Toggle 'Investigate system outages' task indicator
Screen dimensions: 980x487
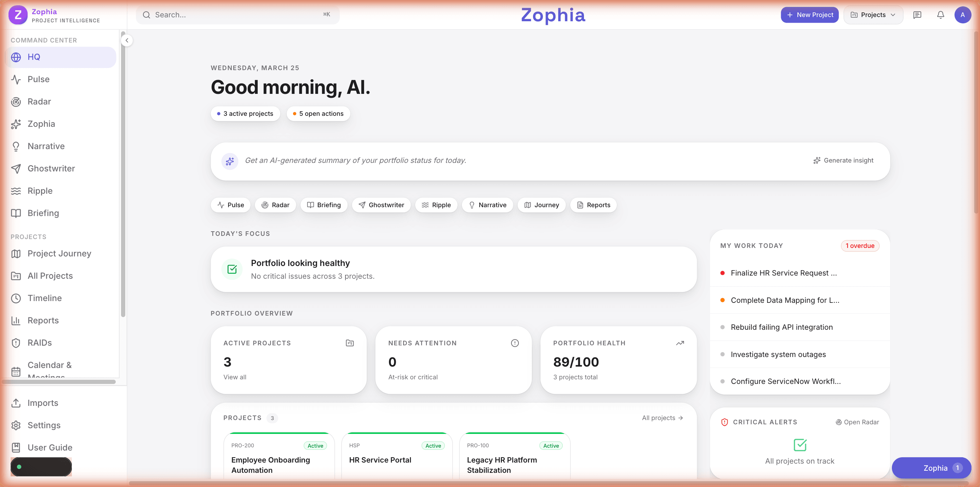pos(722,354)
